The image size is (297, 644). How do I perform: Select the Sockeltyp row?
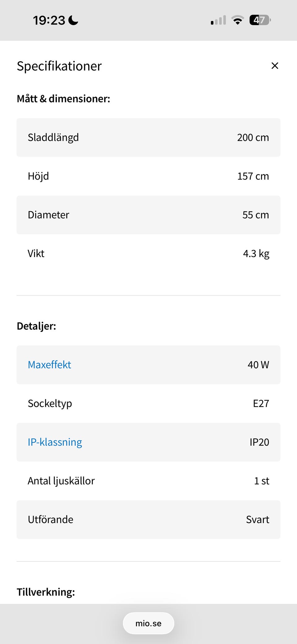coord(148,404)
